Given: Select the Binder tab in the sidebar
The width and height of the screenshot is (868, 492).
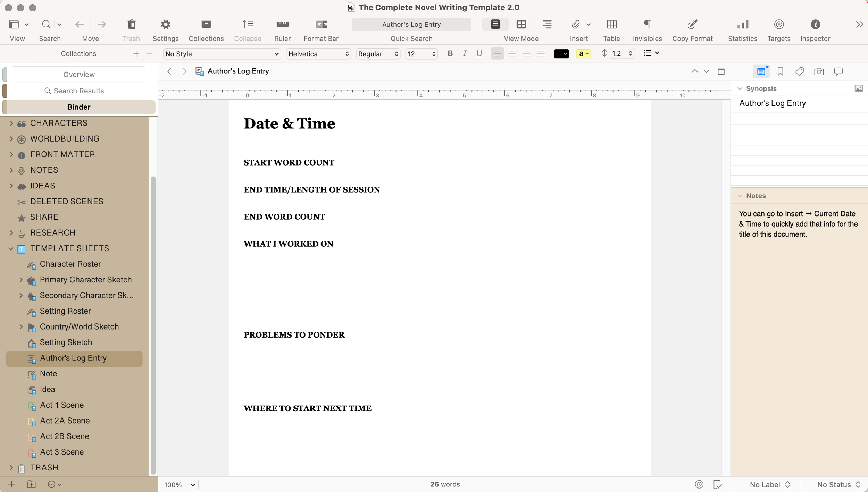Looking at the screenshot, I should point(79,107).
